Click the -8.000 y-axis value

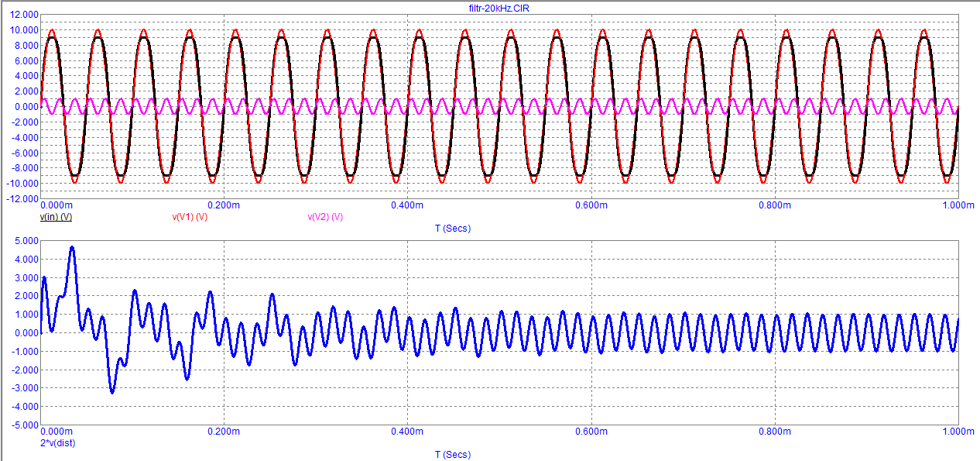[x=25, y=168]
